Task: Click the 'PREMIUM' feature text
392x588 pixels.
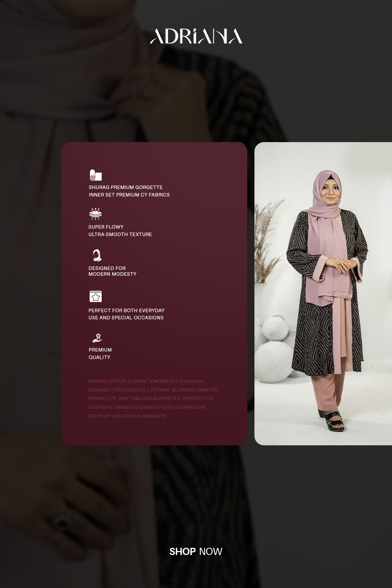Action: [100, 350]
